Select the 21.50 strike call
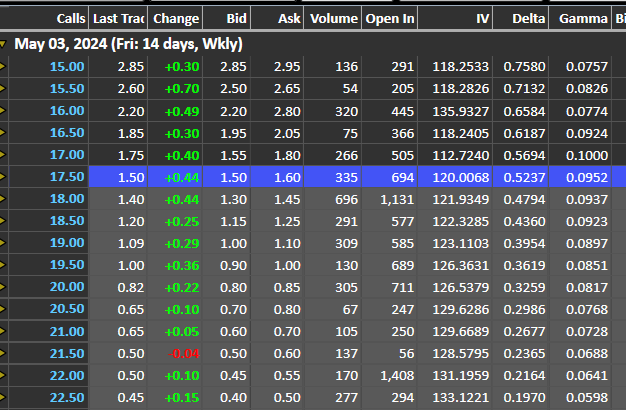The image size is (626, 410). [67, 353]
